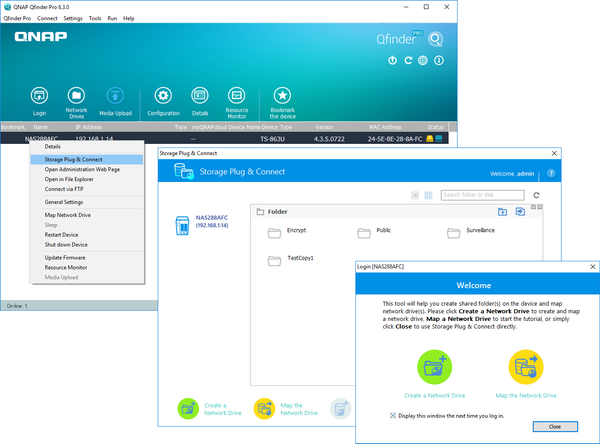Click the Details toolbar icon
600x444 pixels.
tap(200, 95)
